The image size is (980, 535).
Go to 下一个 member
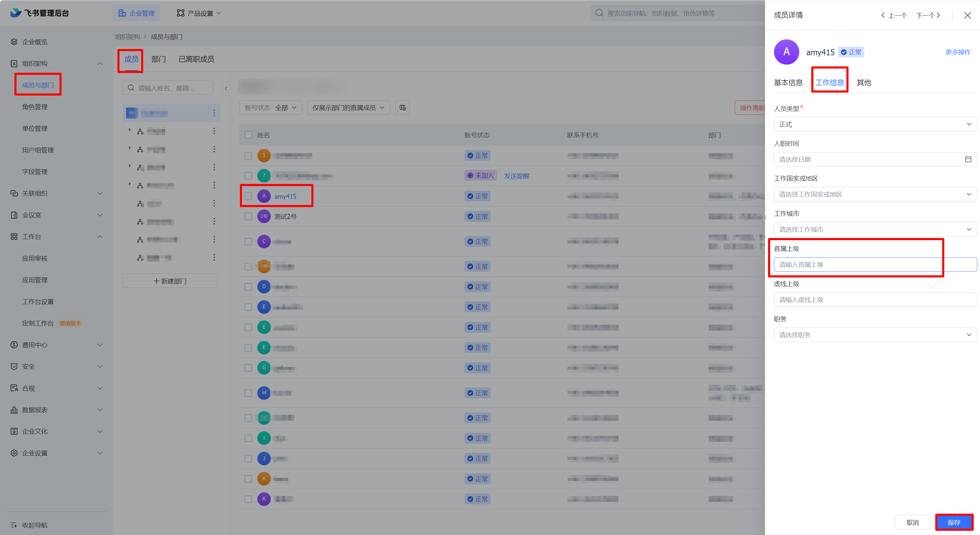pos(928,15)
